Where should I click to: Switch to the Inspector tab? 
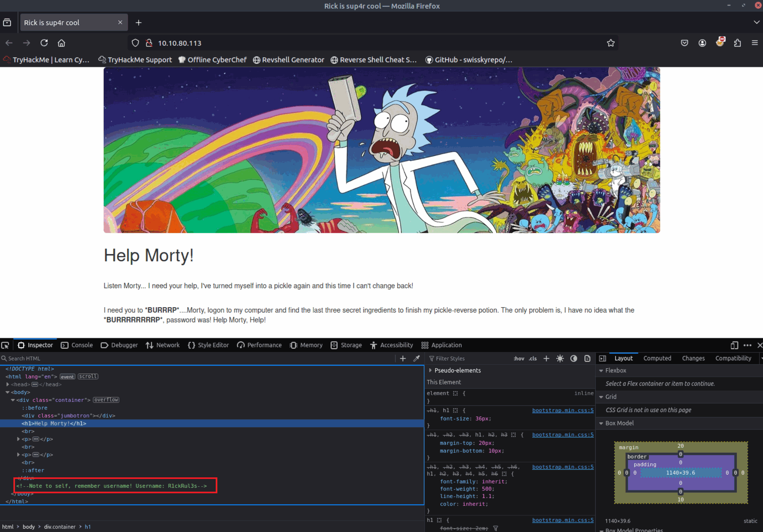[x=35, y=345]
